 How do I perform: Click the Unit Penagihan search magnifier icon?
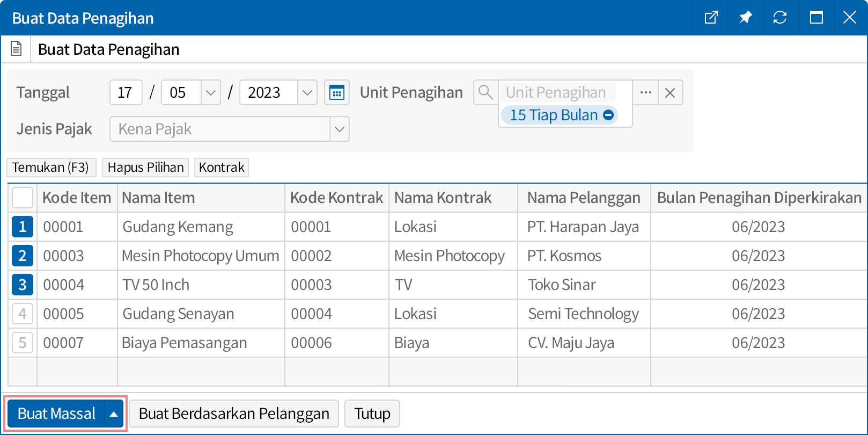coord(486,92)
